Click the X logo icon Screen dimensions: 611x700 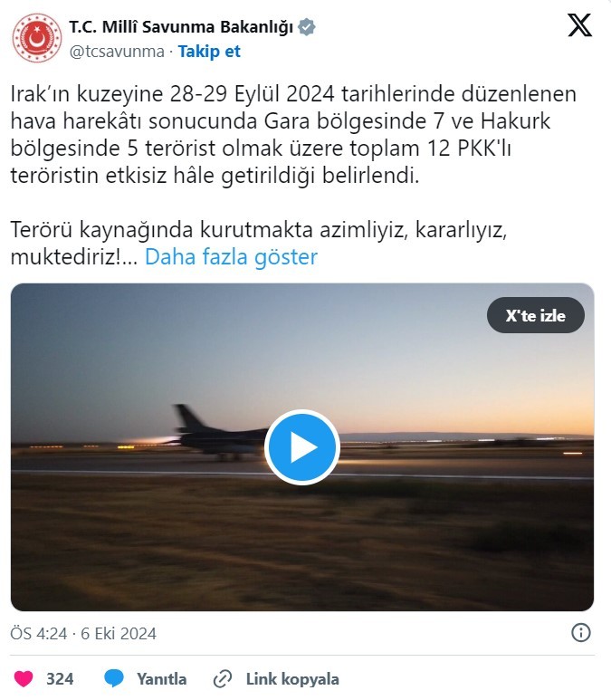tap(579, 25)
